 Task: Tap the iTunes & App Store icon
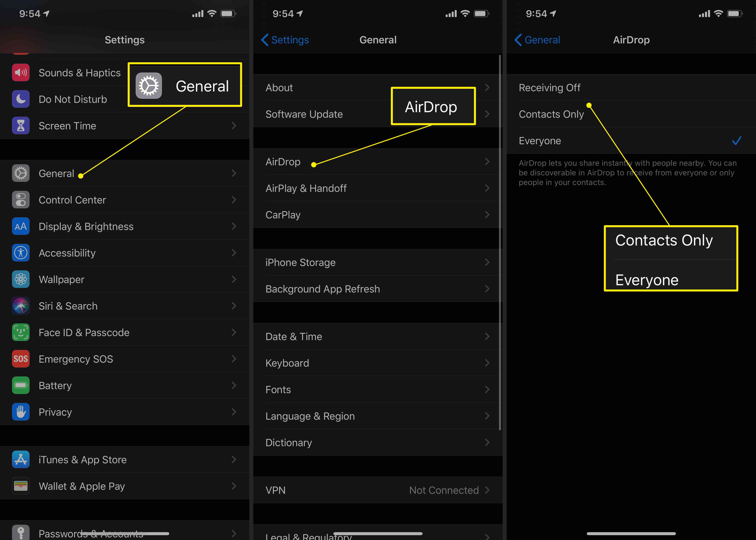pyautogui.click(x=21, y=459)
